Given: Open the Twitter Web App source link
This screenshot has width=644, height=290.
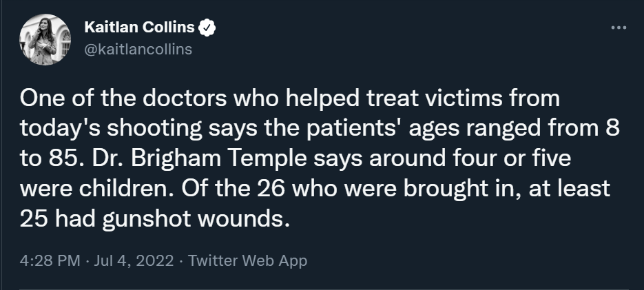Looking at the screenshot, I should click(x=247, y=261).
